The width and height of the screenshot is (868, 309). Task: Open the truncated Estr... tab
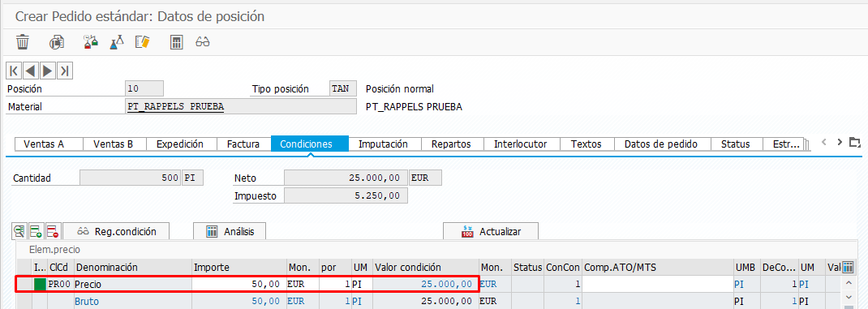(x=784, y=144)
